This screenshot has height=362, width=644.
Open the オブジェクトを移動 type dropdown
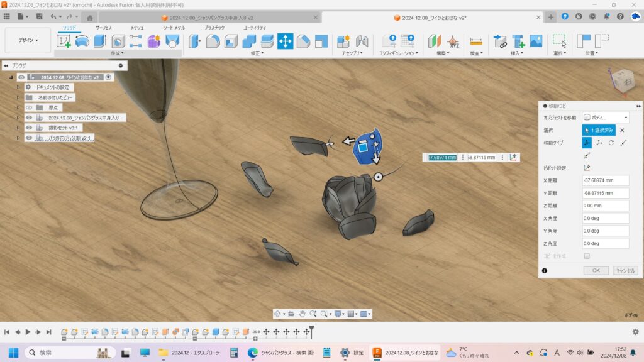click(606, 118)
